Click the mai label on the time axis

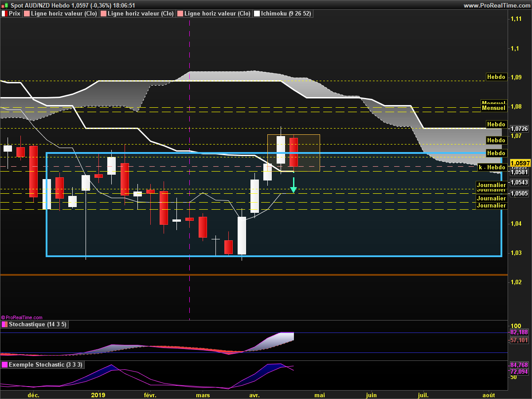coord(319,395)
